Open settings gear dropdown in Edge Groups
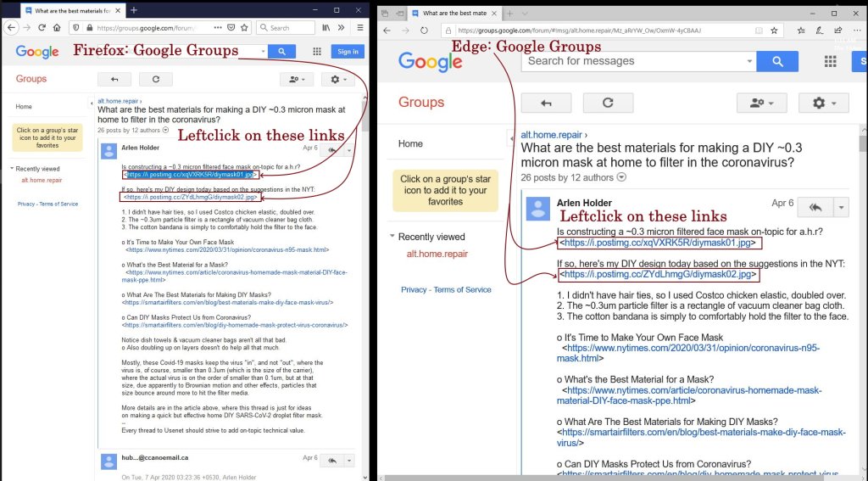868x481 pixels. [x=823, y=103]
